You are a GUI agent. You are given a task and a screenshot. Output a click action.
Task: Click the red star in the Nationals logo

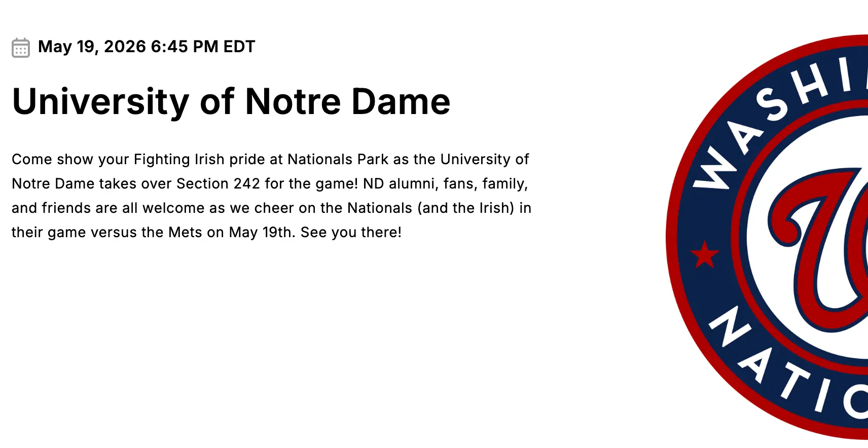(704, 254)
